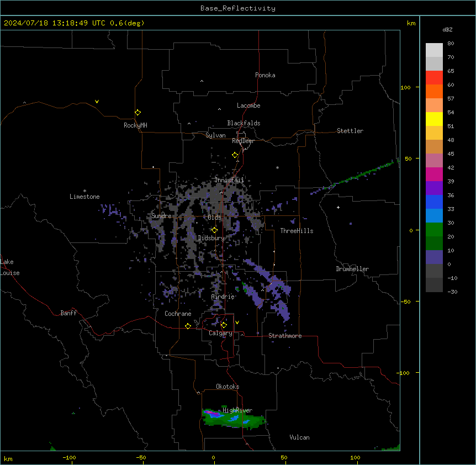Click the Cochrane label
The width and height of the screenshot is (476, 465).
click(178, 314)
